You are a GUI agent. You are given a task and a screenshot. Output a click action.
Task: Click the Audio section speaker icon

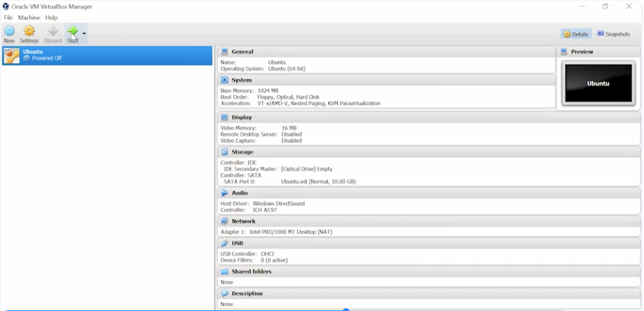[x=224, y=193]
